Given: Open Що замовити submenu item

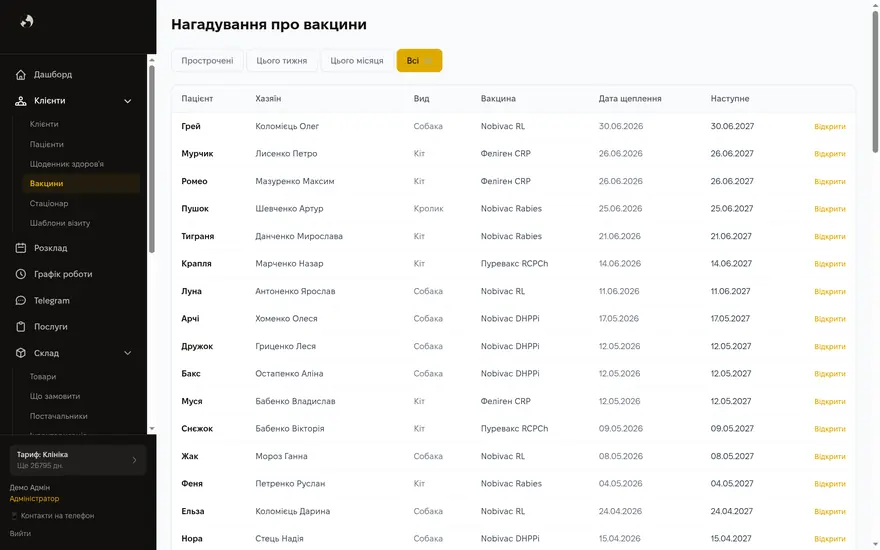Looking at the screenshot, I should pyautogui.click(x=55, y=396).
